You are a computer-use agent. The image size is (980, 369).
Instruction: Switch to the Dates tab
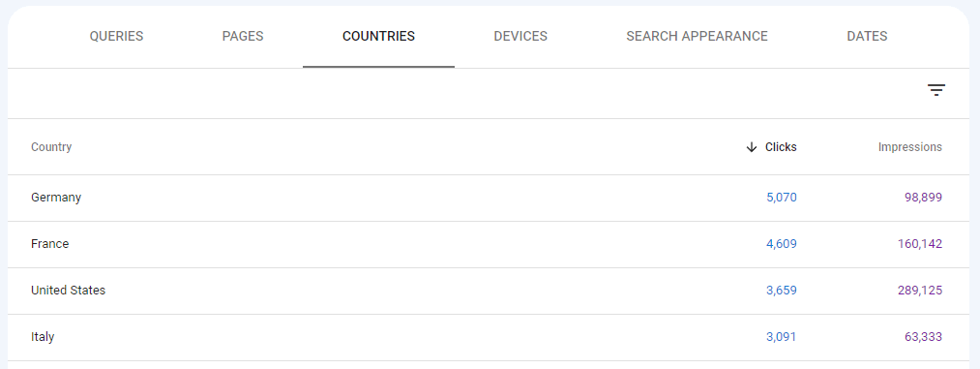point(867,36)
